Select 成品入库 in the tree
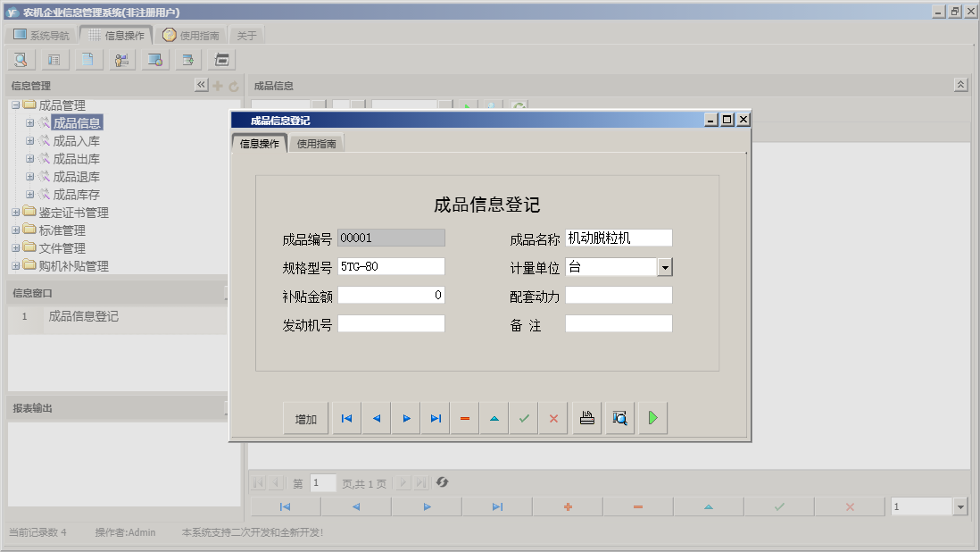Viewport: 980px width, 552px height. [x=76, y=141]
